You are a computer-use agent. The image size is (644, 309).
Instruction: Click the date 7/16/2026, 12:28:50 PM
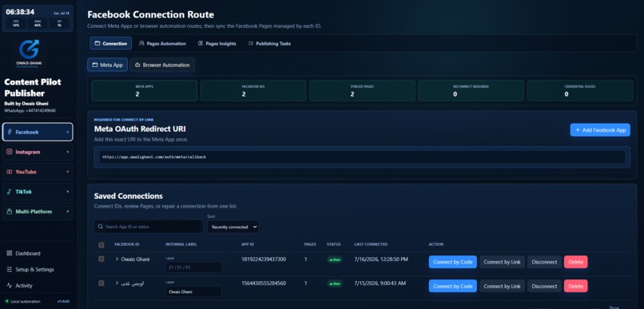382,259
